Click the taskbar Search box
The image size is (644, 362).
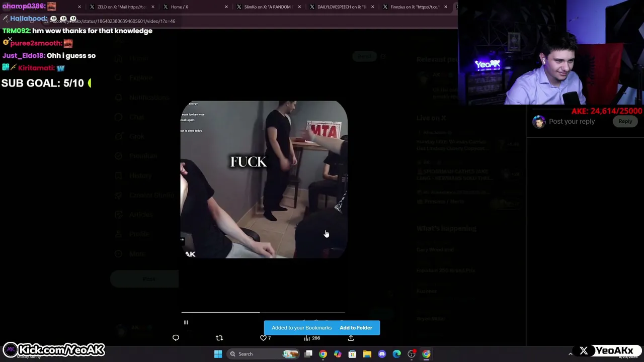tap(263, 354)
